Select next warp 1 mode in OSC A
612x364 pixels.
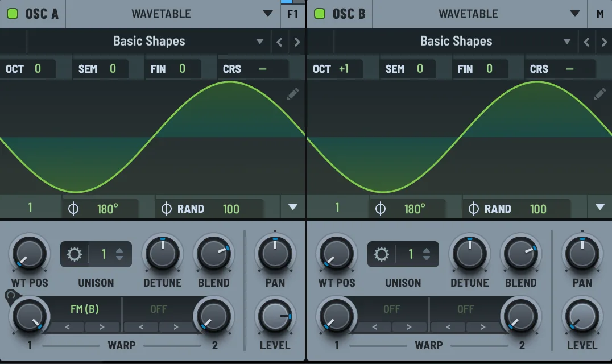pos(102,327)
